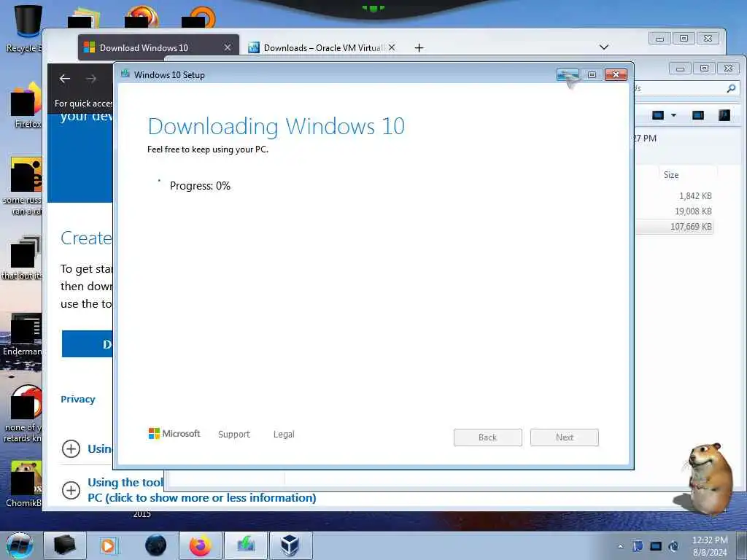Click the network monitor tray icon
Screen dimensions: 747x560
pos(656,546)
